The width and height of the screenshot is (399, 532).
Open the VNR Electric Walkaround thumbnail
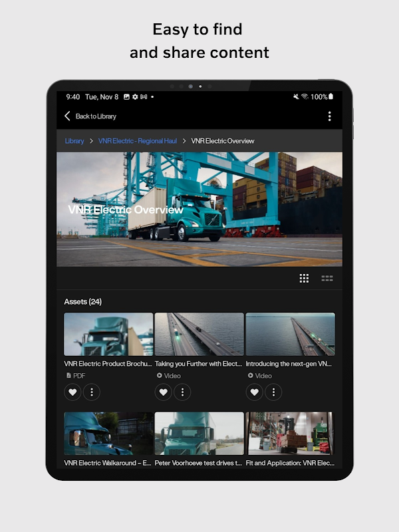[108, 434]
